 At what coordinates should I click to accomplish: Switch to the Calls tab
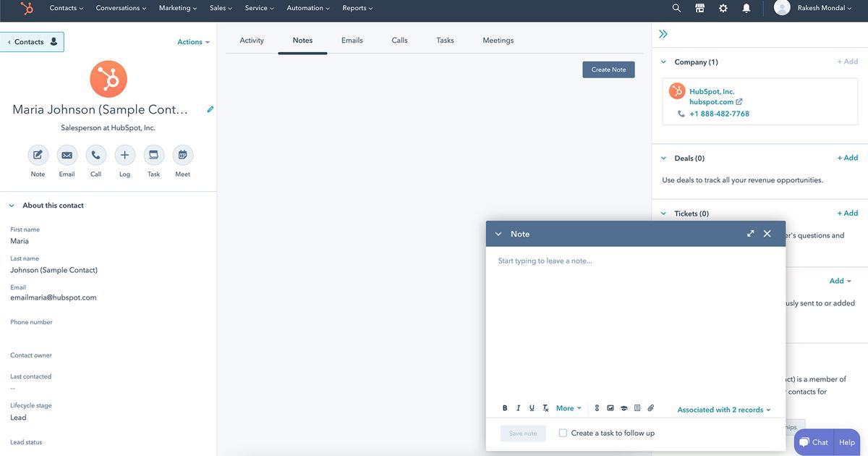click(x=400, y=41)
